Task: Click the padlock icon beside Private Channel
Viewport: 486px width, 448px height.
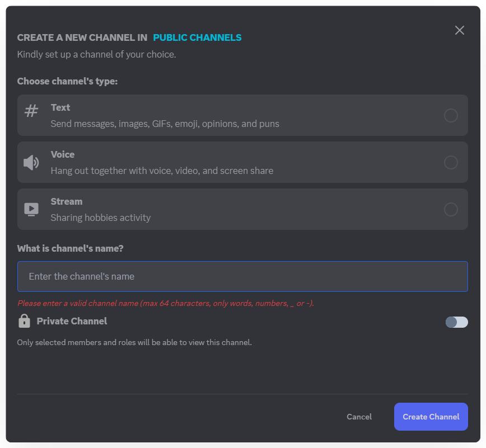Action: pyautogui.click(x=24, y=321)
